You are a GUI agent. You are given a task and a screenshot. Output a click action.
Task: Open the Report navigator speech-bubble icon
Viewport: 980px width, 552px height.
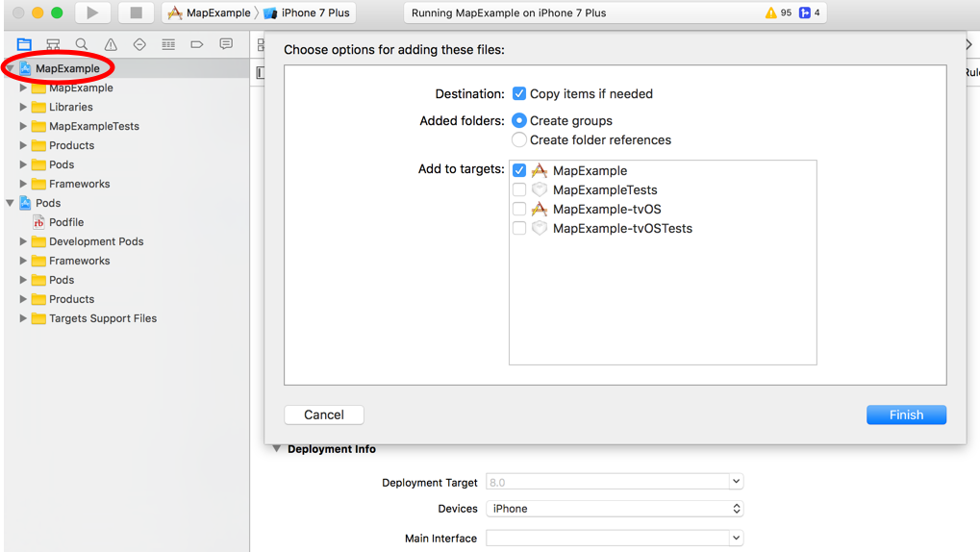coord(226,44)
